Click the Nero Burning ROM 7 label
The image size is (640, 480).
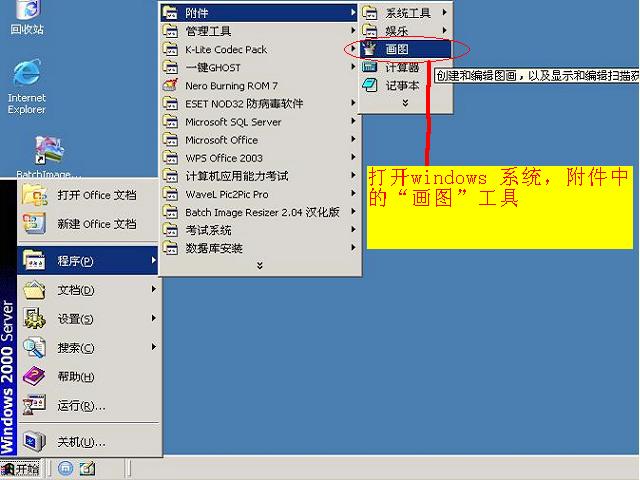click(x=231, y=86)
